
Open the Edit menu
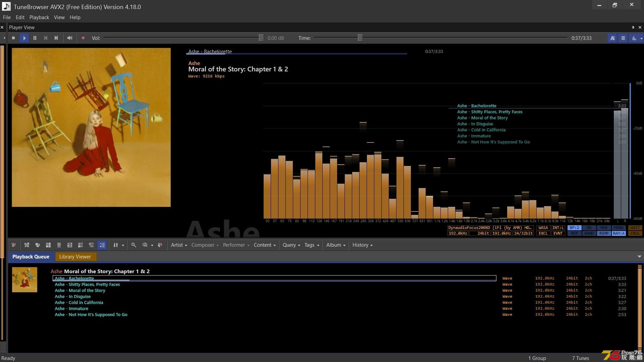pyautogui.click(x=20, y=17)
